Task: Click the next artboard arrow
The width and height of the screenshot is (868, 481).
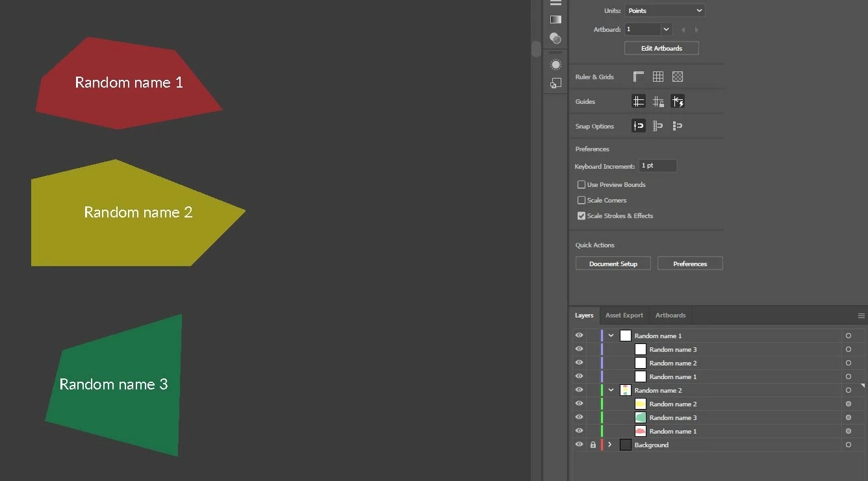Action: pyautogui.click(x=696, y=30)
